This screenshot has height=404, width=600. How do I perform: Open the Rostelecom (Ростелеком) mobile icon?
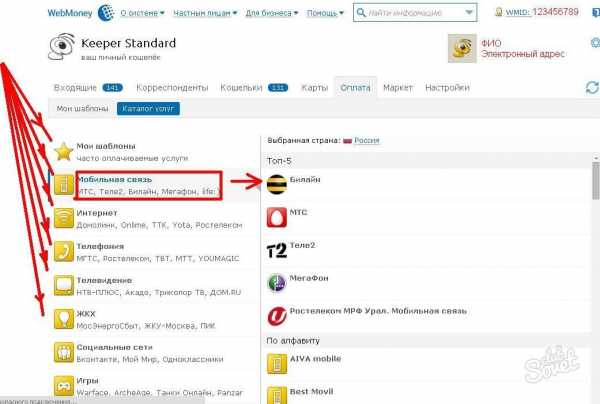(277, 318)
